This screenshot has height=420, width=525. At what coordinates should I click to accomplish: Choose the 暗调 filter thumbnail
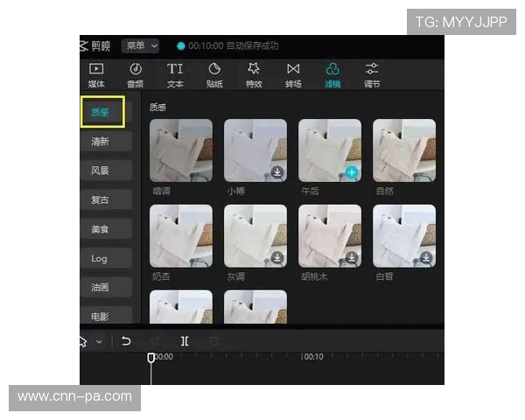(x=181, y=150)
